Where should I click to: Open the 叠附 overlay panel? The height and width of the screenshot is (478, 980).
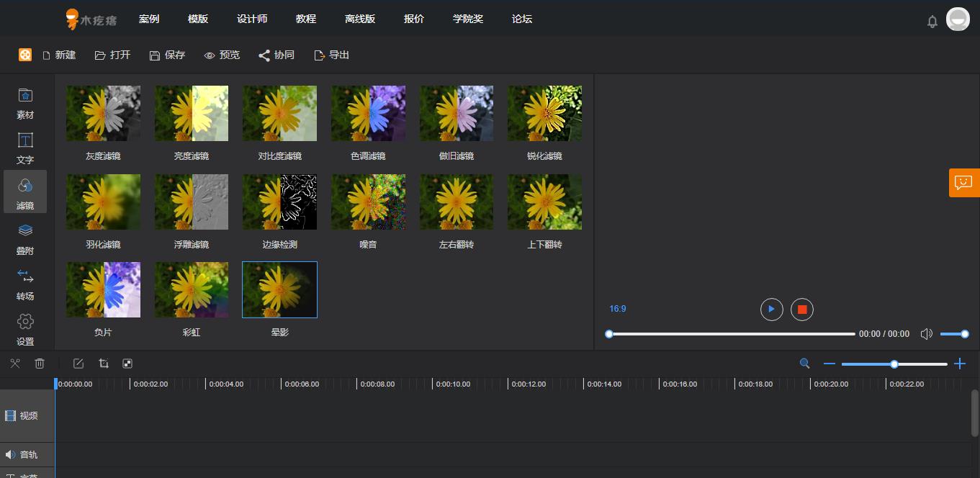pyautogui.click(x=25, y=238)
